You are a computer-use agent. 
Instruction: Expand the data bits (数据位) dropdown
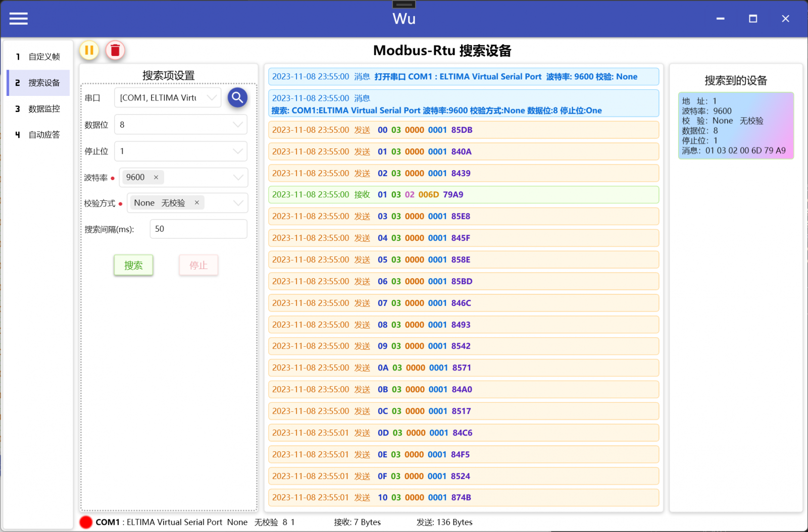click(x=238, y=125)
